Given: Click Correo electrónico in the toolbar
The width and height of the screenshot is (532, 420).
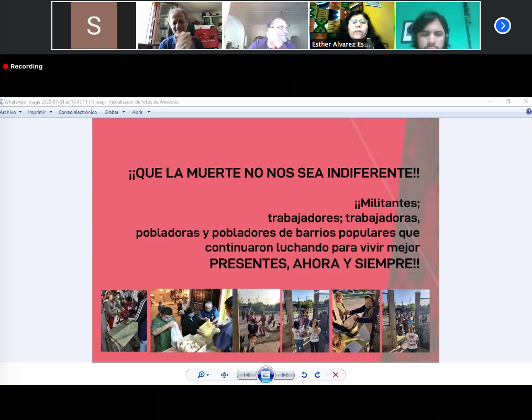Looking at the screenshot, I should pyautogui.click(x=77, y=112).
